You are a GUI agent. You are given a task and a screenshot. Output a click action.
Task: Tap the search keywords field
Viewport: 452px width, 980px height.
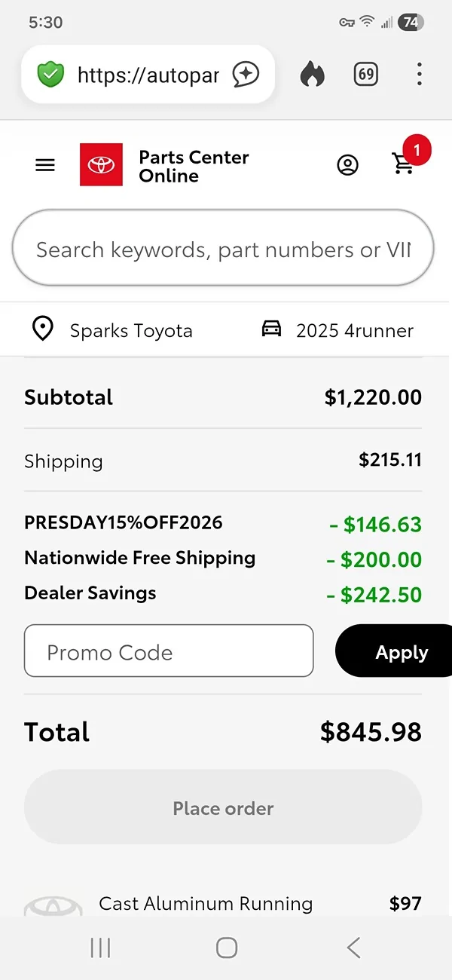coord(223,249)
